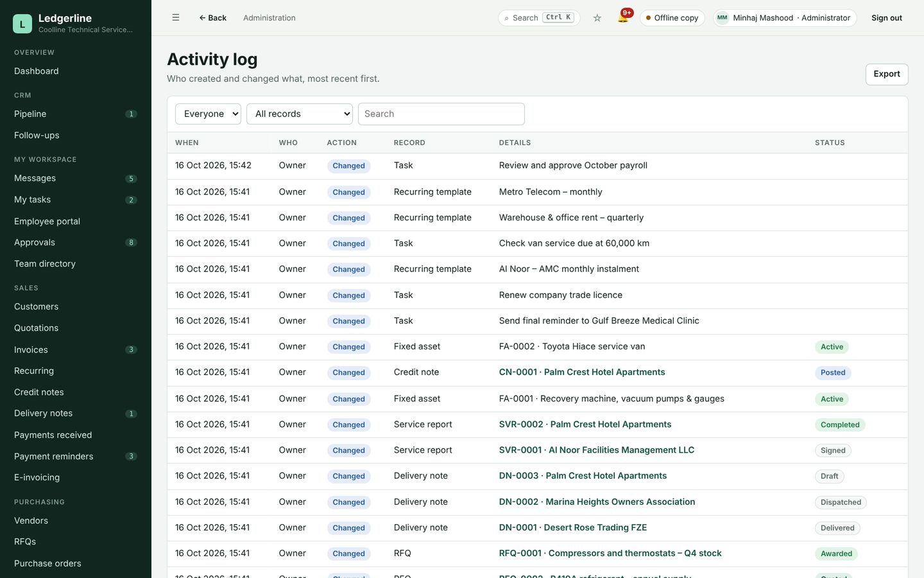Open the Minhaj Mashood Administrator profile
924x578 pixels.
785,18
